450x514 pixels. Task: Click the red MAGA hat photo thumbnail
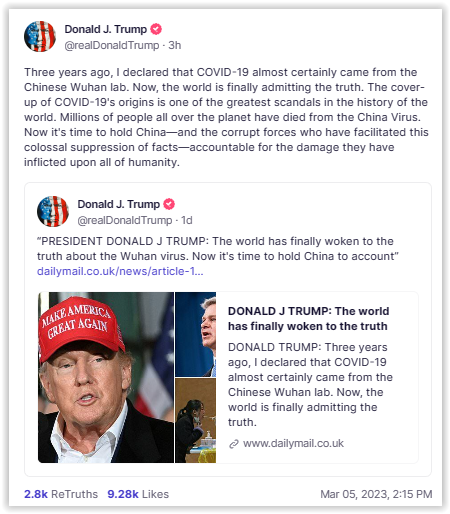pyautogui.click(x=106, y=377)
